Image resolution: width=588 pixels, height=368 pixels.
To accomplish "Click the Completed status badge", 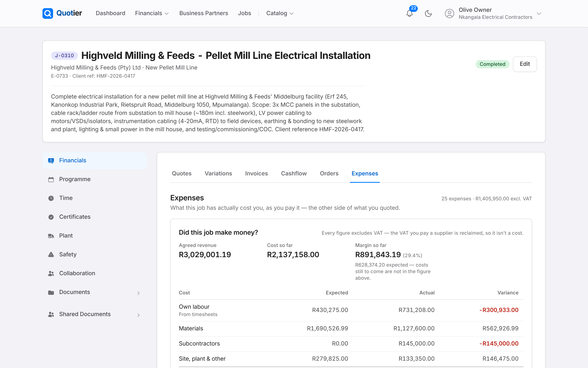I will 492,64.
